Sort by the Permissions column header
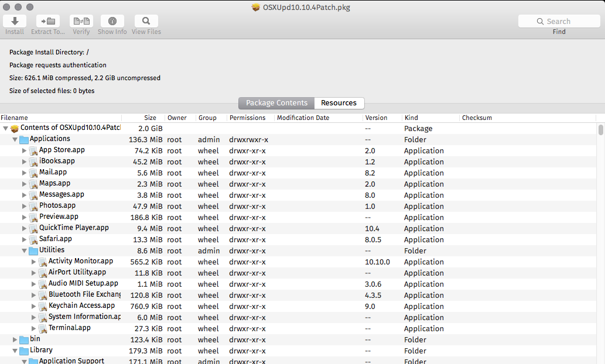Screen dimensions: 605x364 [x=251, y=118]
